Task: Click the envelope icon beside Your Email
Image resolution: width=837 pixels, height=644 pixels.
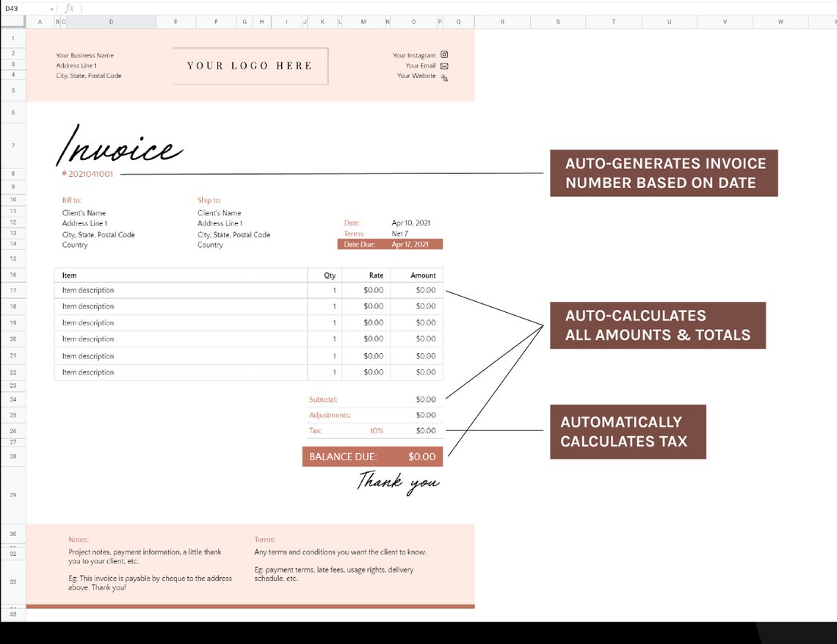Action: 444,65
